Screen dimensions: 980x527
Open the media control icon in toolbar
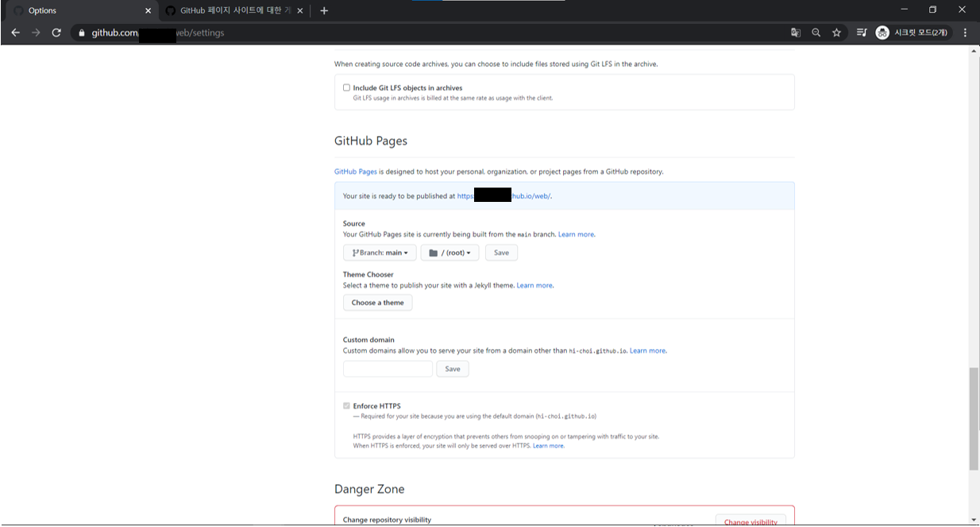pos(862,33)
